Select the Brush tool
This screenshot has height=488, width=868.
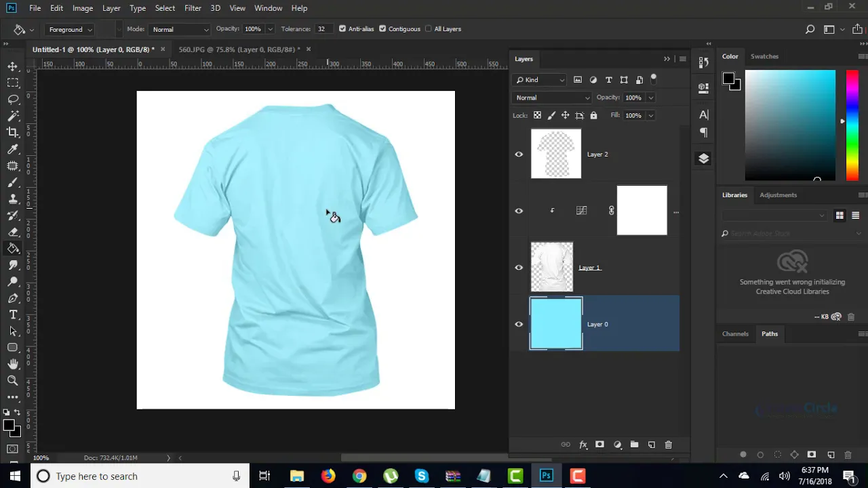click(x=12, y=182)
